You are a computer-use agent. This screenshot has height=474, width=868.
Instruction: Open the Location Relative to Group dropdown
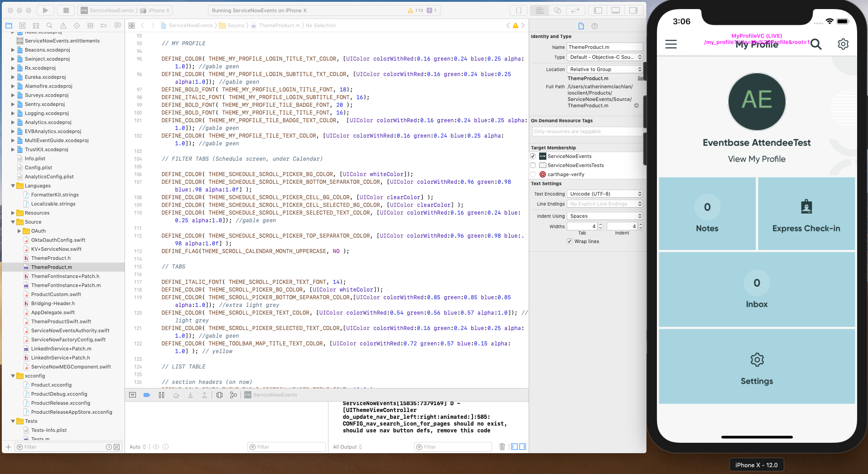pyautogui.click(x=605, y=69)
